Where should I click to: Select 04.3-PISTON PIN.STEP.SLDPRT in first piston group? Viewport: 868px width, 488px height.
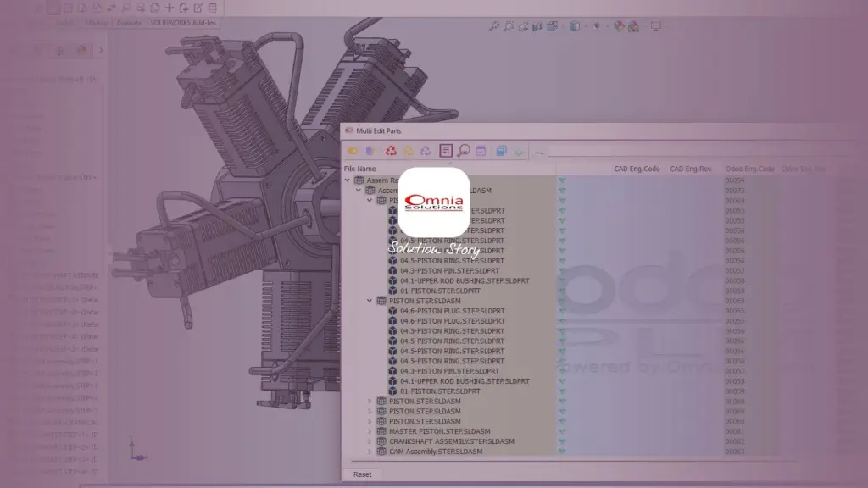[449, 271]
